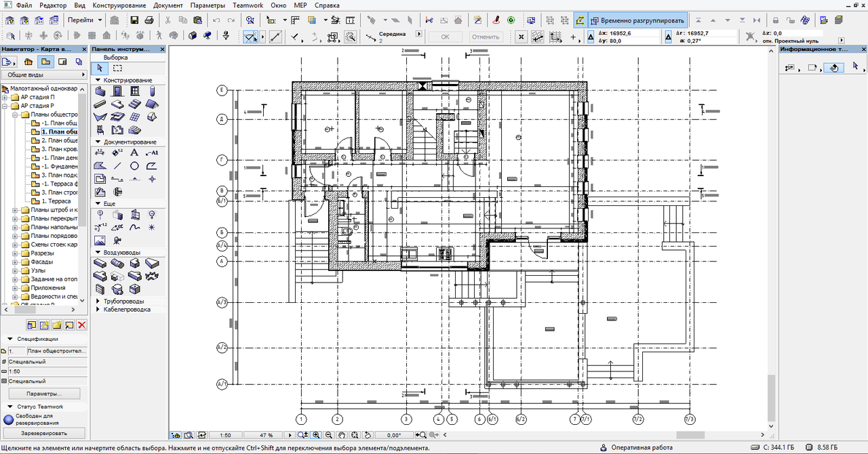Collapse the Конструирование toolbox section
Screen dimensions: 868x454
[x=98, y=80]
